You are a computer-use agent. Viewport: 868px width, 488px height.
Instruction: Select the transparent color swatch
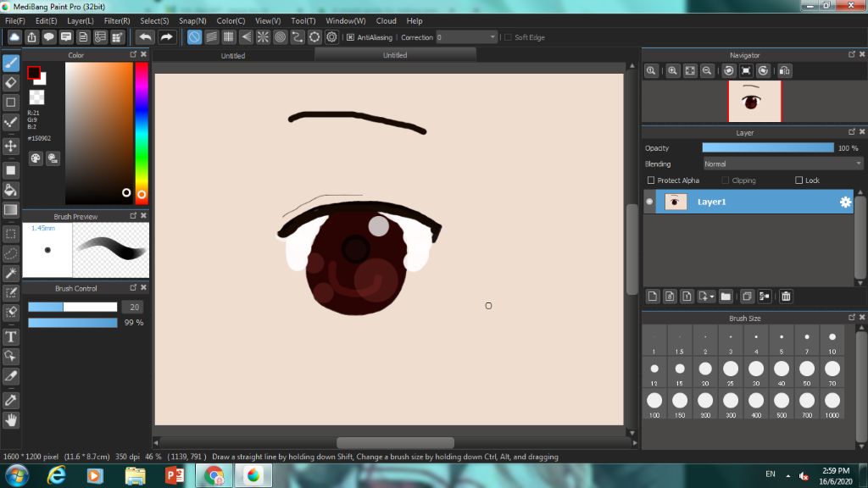point(36,97)
